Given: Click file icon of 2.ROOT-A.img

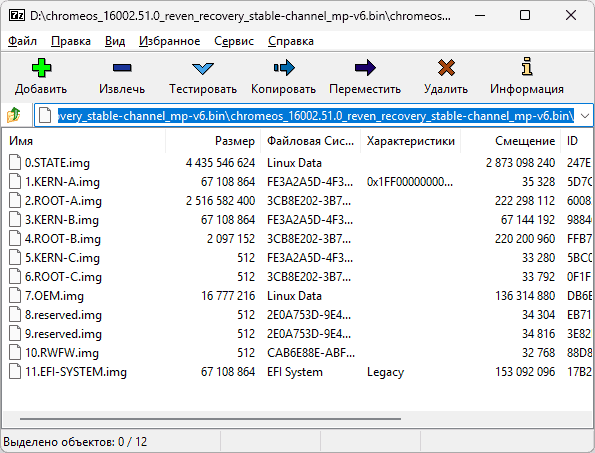Looking at the screenshot, I should (x=15, y=200).
